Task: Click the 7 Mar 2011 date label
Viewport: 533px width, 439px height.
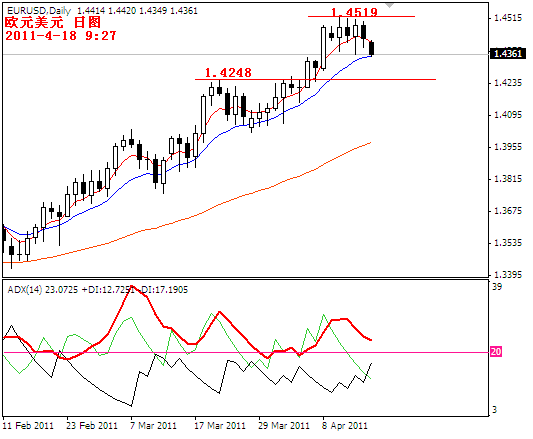Action: (154, 426)
